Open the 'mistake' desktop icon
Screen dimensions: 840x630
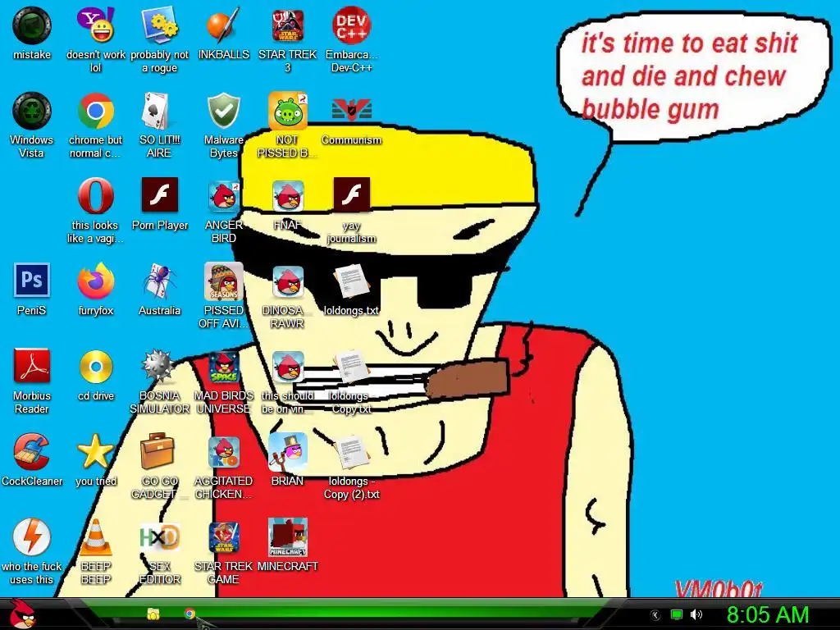point(32,25)
